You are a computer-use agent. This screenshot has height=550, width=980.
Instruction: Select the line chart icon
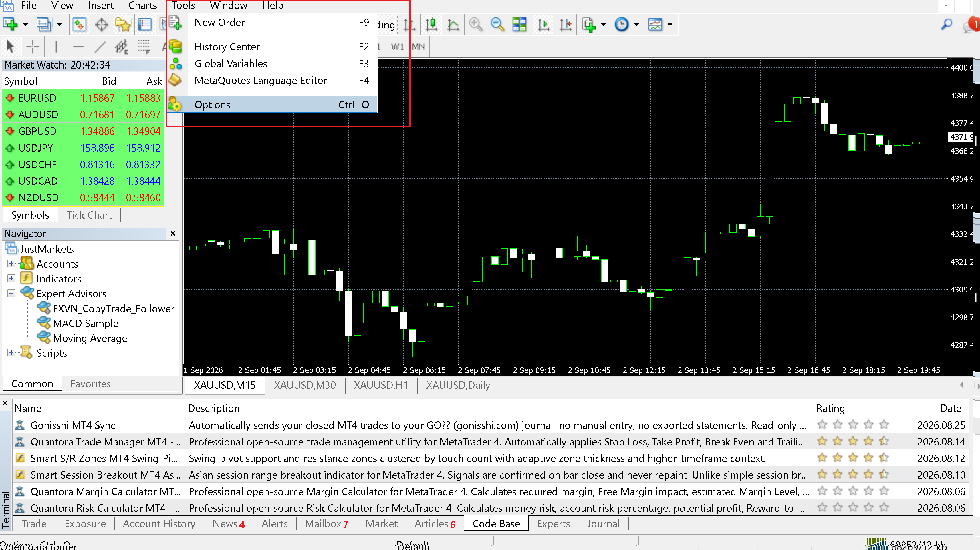pyautogui.click(x=453, y=25)
